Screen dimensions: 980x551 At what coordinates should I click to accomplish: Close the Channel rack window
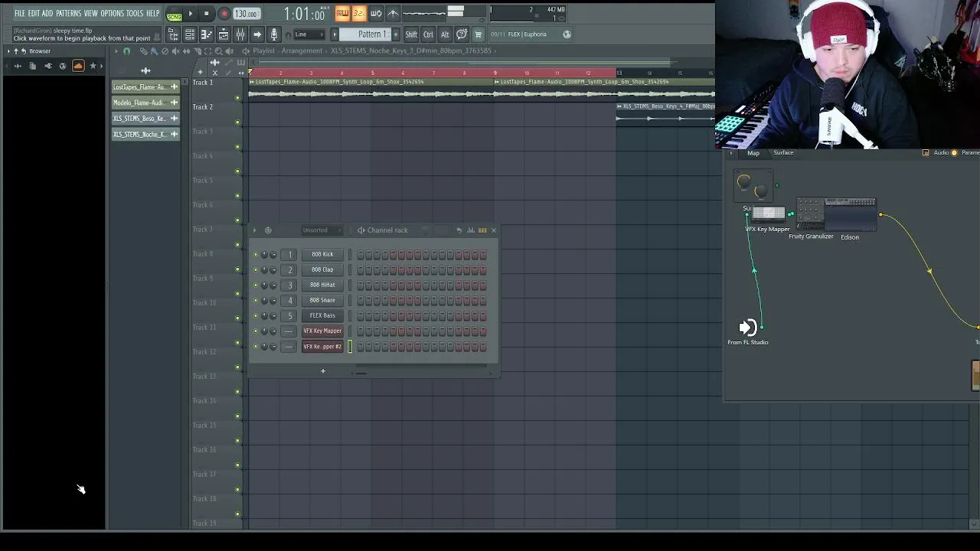tap(494, 230)
